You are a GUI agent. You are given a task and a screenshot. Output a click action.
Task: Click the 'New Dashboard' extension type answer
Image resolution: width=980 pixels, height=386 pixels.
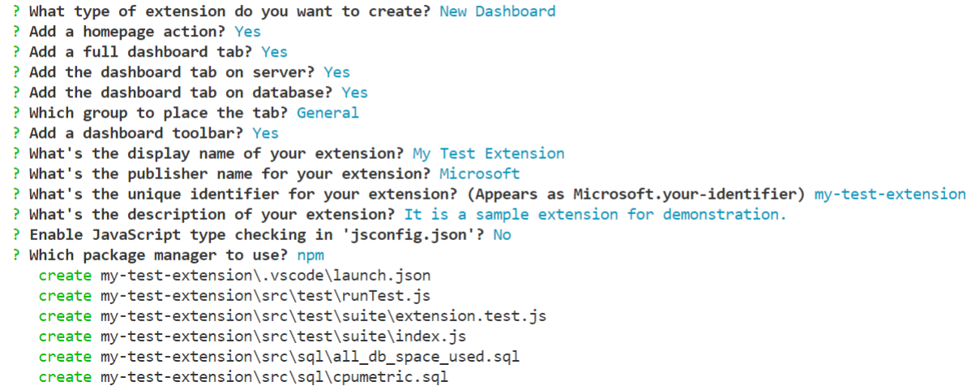click(497, 11)
